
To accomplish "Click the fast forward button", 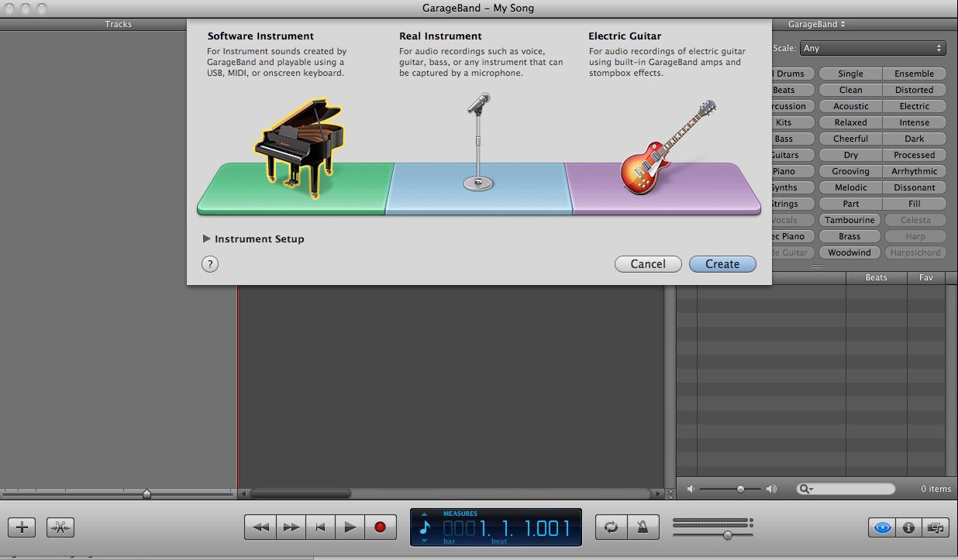I will (291, 527).
